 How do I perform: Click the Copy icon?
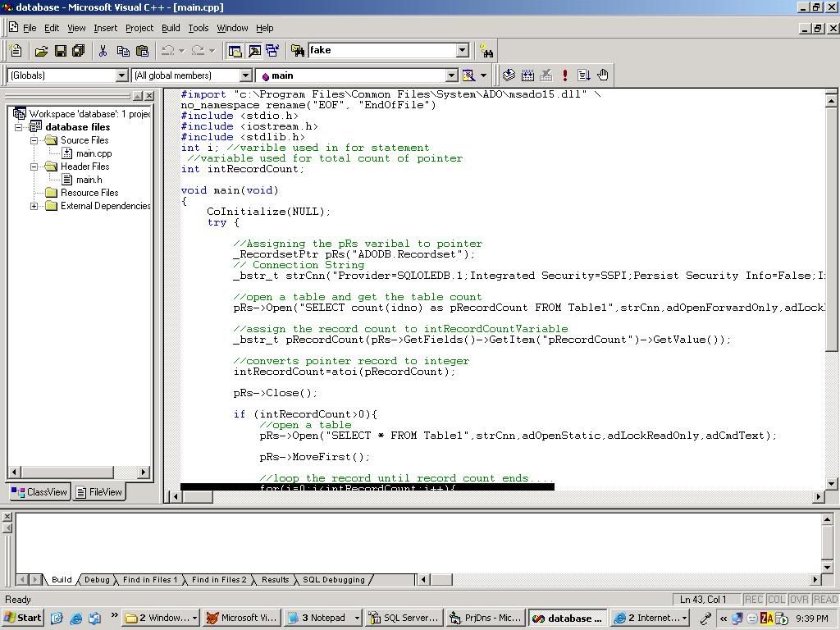[x=123, y=51]
